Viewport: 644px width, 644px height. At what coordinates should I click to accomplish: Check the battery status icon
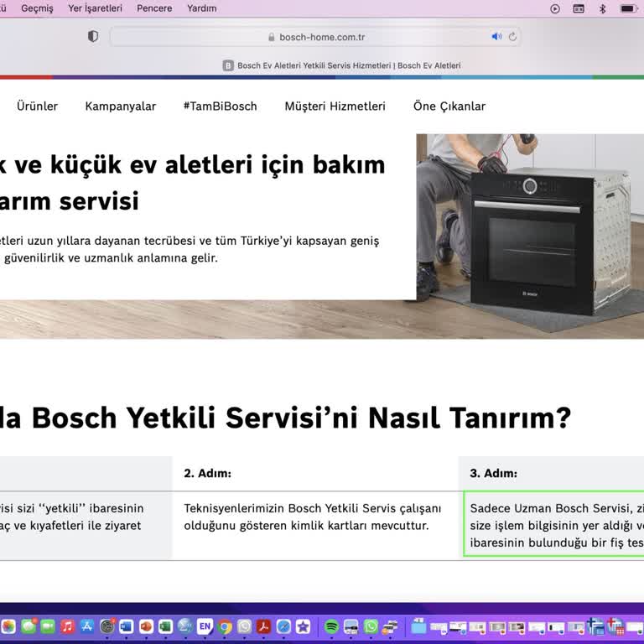click(628, 8)
